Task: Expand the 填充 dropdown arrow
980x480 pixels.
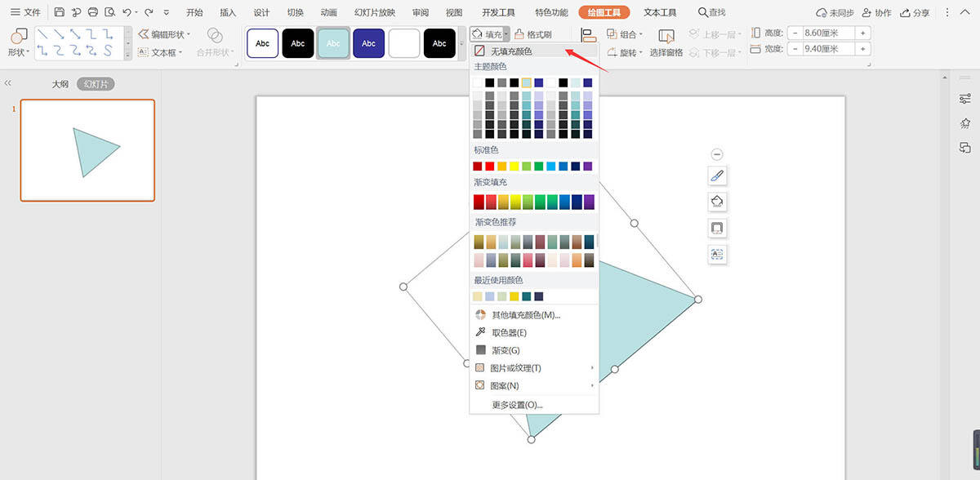Action: coord(507,34)
